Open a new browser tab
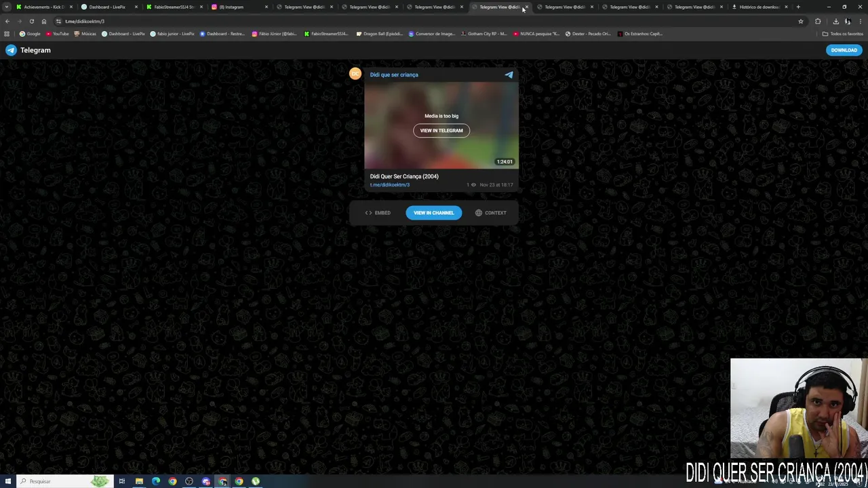 pyautogui.click(x=798, y=7)
